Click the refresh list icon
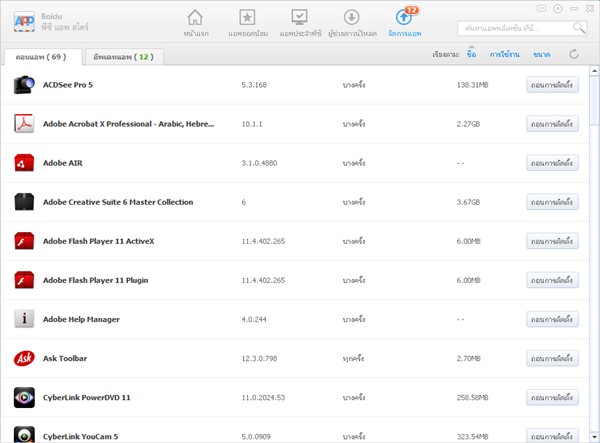The width and height of the screenshot is (600, 443). [x=574, y=54]
